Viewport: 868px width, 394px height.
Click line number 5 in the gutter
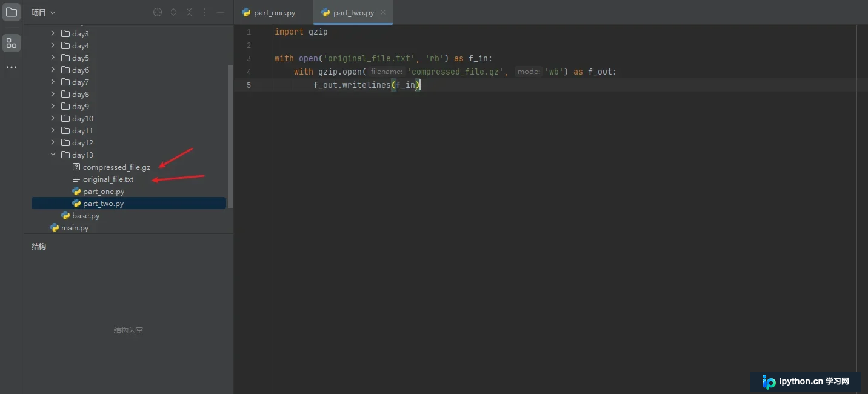click(249, 85)
